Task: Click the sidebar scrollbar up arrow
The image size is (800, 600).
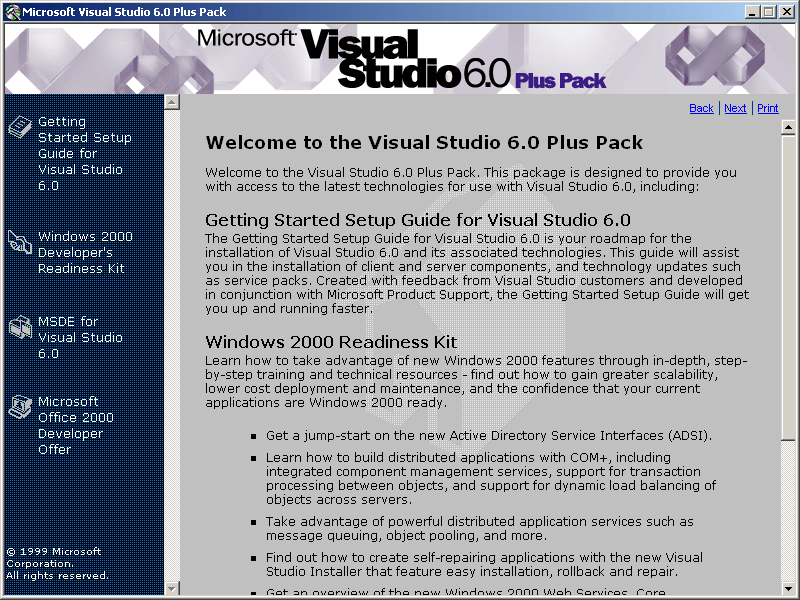Action: click(x=172, y=102)
